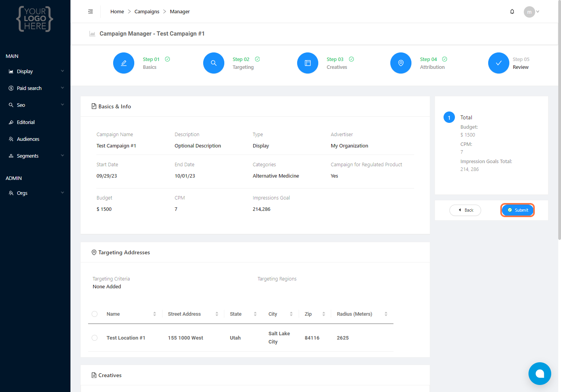
Task: Click the Step 01 Basics pencil icon
Action: point(124,63)
